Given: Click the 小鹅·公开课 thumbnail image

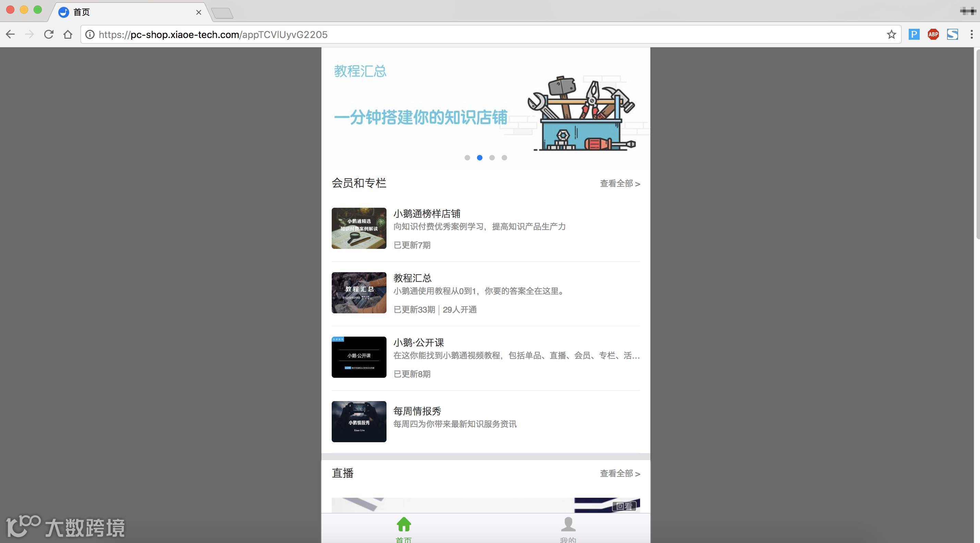Looking at the screenshot, I should pos(359,357).
